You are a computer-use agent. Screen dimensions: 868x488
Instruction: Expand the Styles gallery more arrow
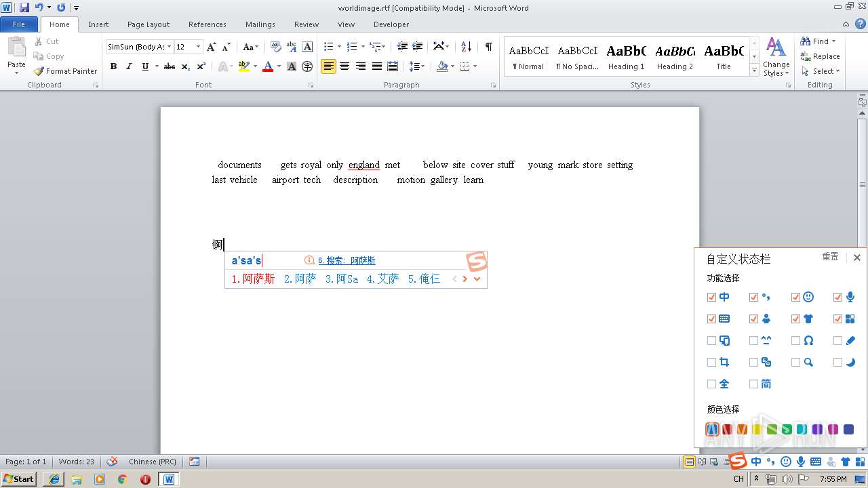click(x=754, y=70)
